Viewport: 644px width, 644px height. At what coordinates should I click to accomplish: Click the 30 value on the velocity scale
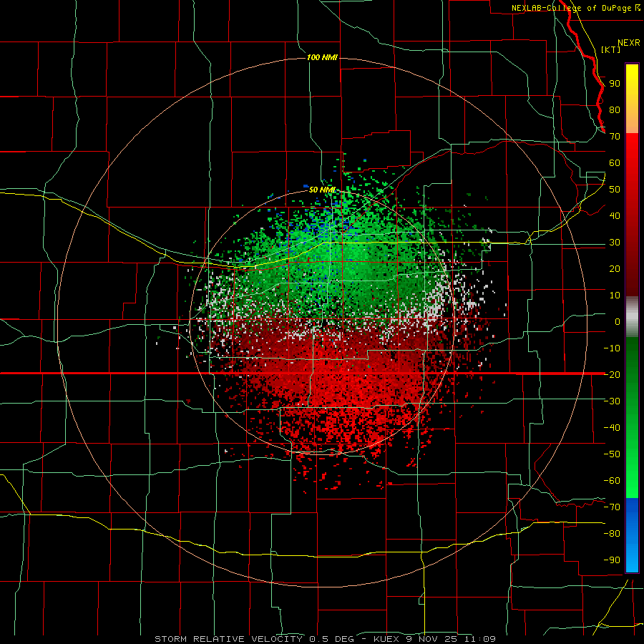pyautogui.click(x=615, y=243)
